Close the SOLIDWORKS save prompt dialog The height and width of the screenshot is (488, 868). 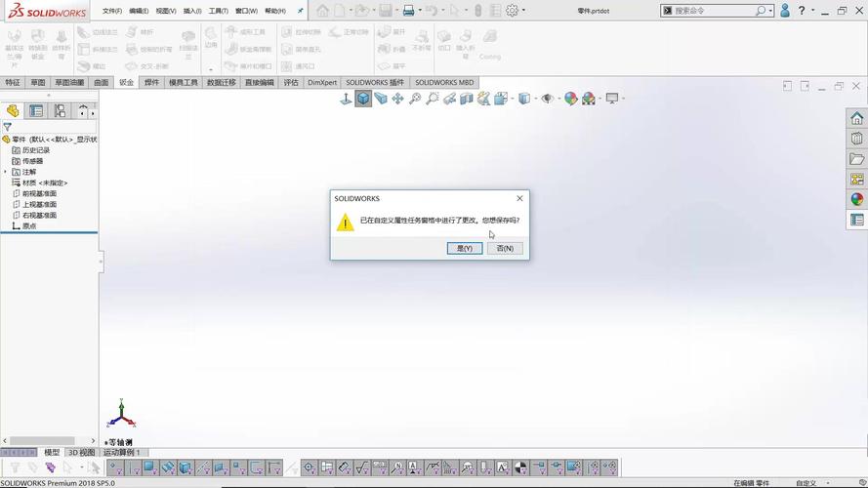pyautogui.click(x=519, y=198)
